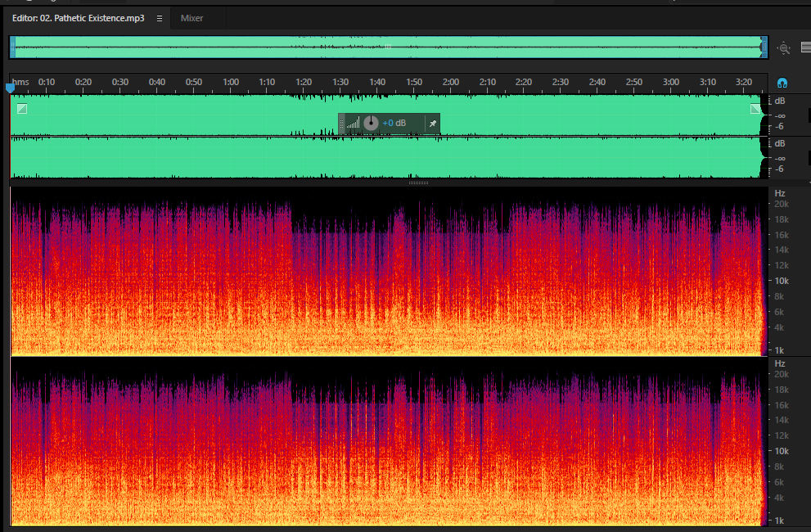Click the 3:00 mark on time ruler
This screenshot has height=532, width=811.
(671, 83)
